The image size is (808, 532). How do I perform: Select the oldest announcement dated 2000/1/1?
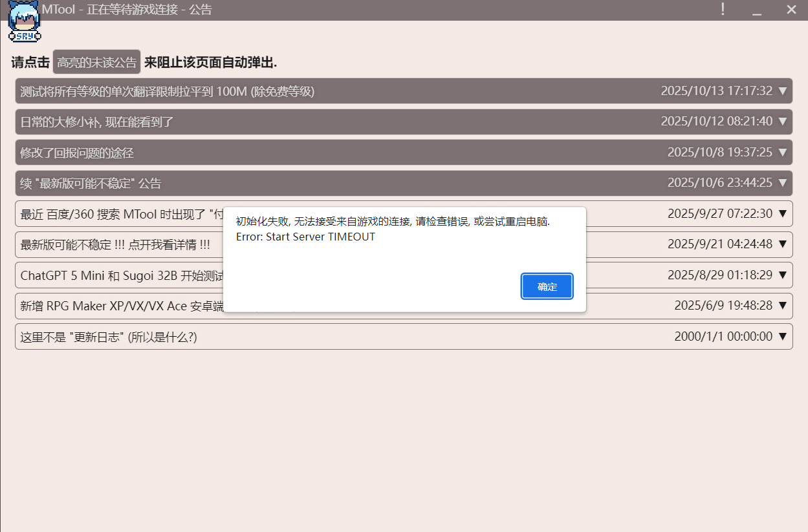click(401, 336)
